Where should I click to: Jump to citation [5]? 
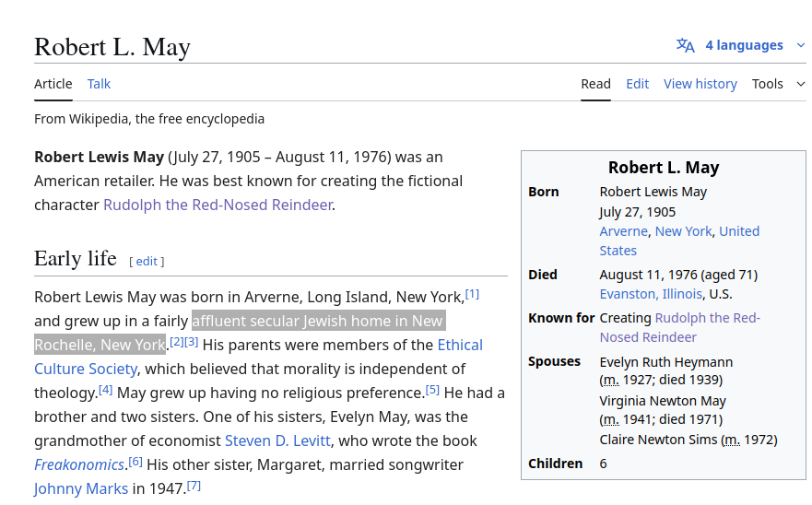point(432,390)
